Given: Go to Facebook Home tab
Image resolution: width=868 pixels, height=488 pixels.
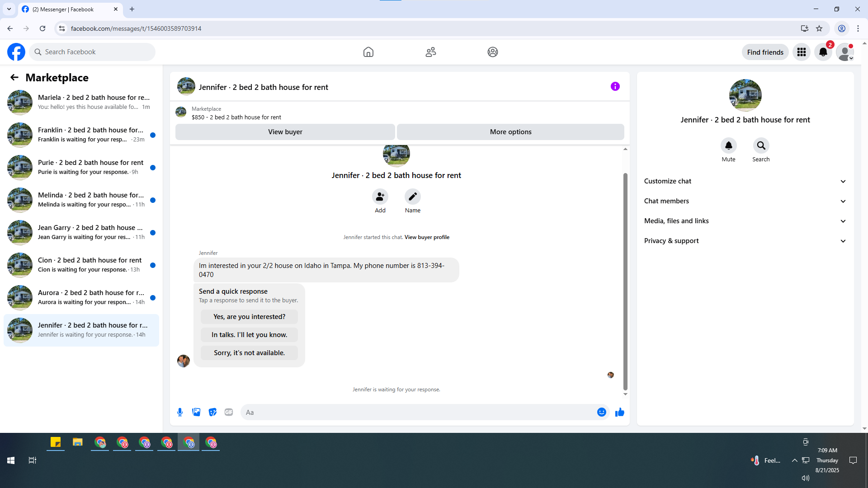Looking at the screenshot, I should point(368,52).
